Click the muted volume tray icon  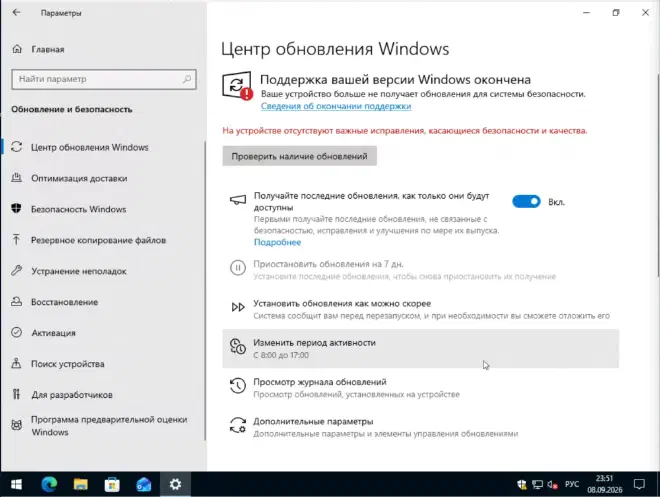[x=553, y=484]
